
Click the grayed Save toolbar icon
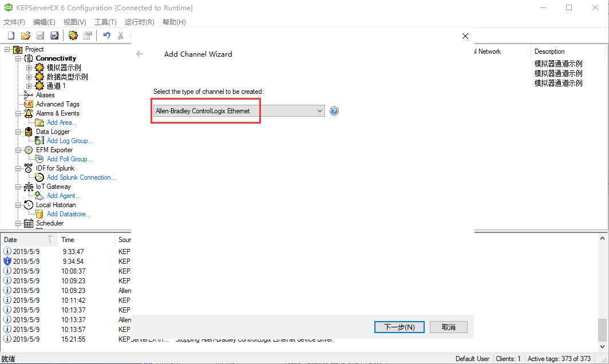(40, 35)
